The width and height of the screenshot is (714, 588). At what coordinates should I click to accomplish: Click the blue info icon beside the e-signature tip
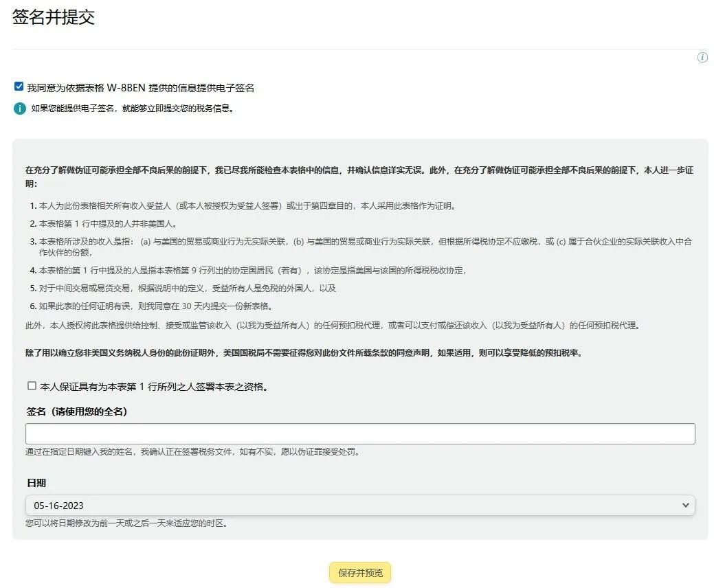pos(19,108)
